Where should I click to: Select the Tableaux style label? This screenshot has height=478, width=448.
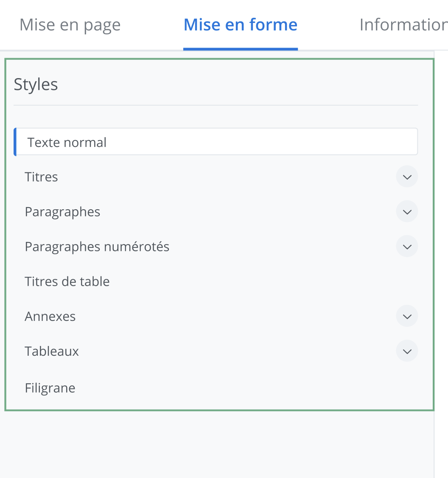pyautogui.click(x=52, y=351)
